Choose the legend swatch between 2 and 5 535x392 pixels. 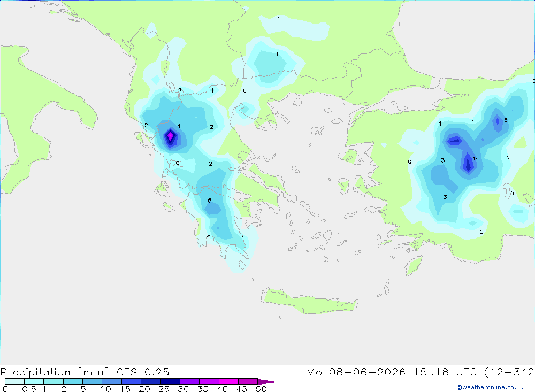click(73, 381)
